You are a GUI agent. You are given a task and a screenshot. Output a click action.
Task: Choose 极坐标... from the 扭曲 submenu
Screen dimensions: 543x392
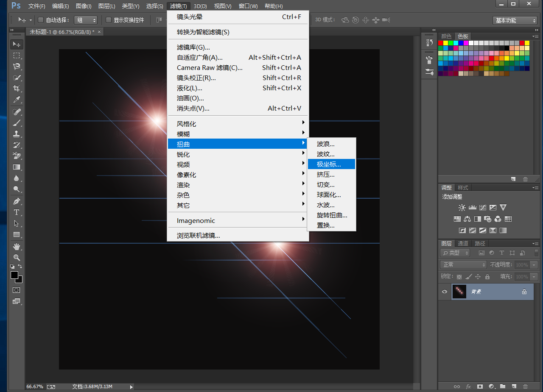click(332, 164)
